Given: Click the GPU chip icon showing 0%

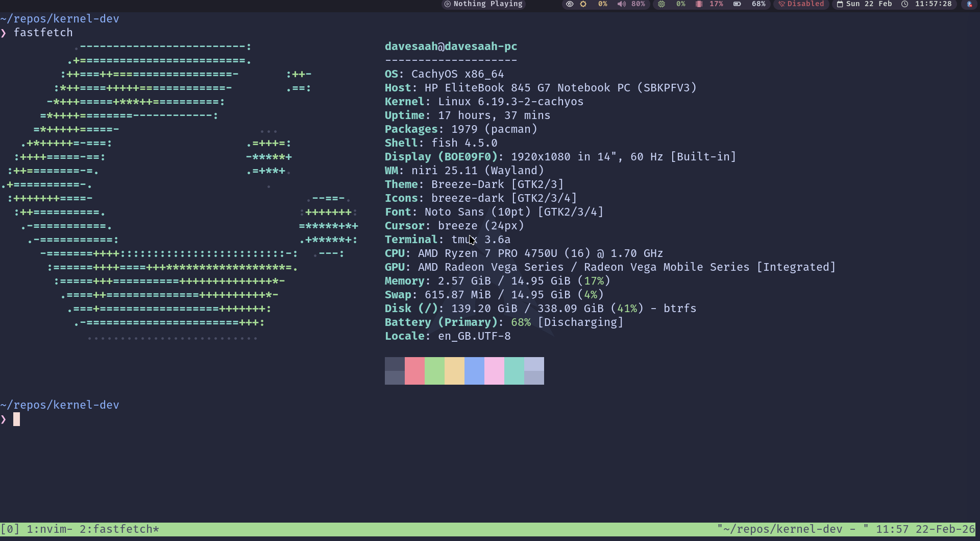Looking at the screenshot, I should [661, 5].
